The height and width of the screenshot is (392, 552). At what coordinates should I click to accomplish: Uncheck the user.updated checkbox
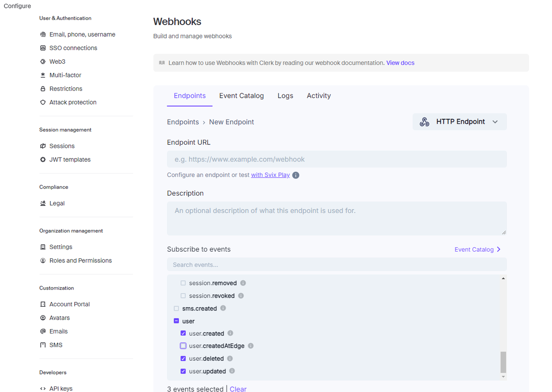[x=183, y=371]
